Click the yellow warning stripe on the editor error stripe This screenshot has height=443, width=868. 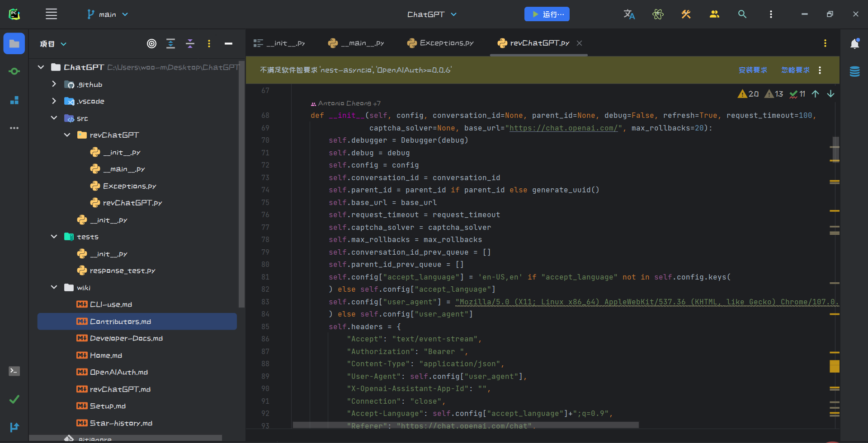point(835,366)
